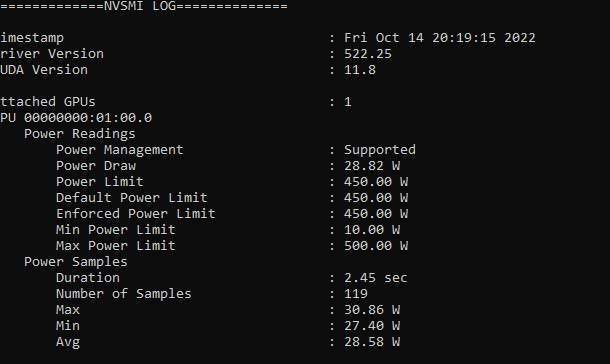Viewport: 610px width, 364px height.
Task: Click the NVSMI LOG header text
Action: coord(140,6)
